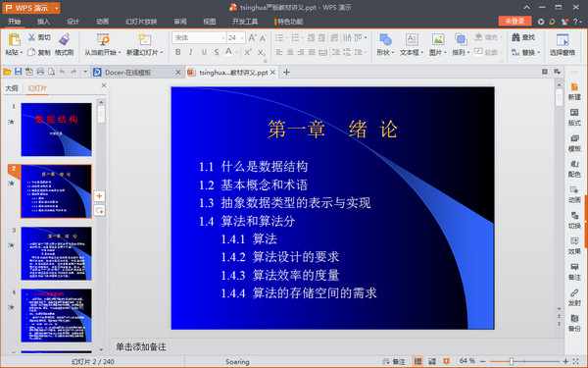Switch to slide sorter view in status bar
This screenshot has width=588, height=368.
[432, 361]
